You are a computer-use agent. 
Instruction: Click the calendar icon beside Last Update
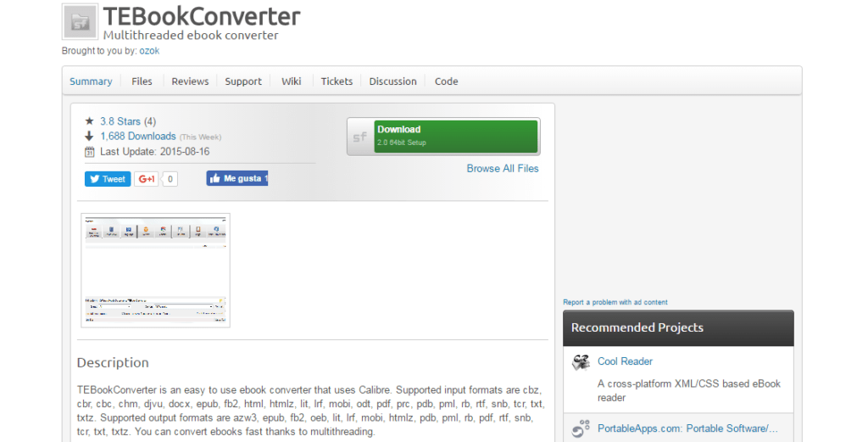tap(89, 152)
